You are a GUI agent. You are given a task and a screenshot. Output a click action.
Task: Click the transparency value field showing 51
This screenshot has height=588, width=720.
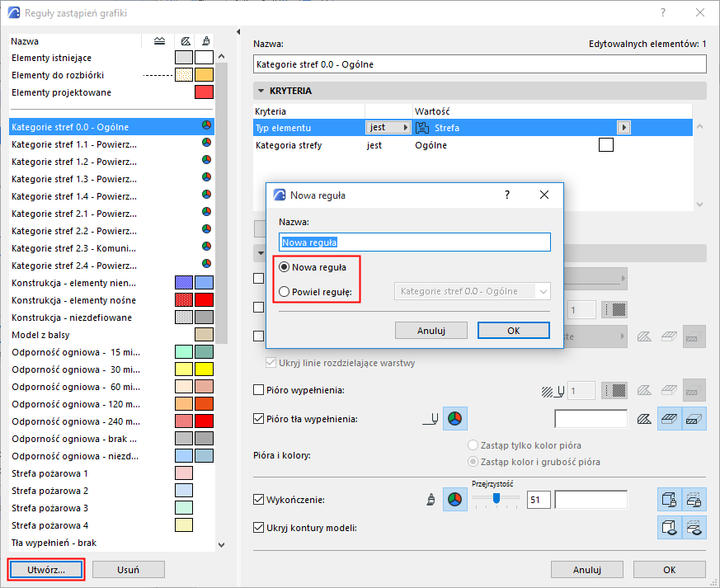[539, 500]
